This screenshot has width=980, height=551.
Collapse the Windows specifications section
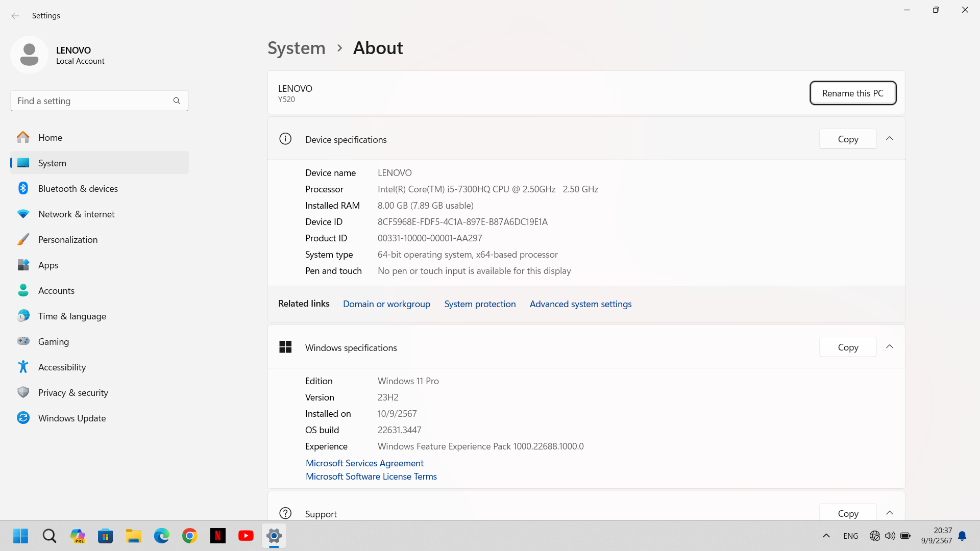890,347
